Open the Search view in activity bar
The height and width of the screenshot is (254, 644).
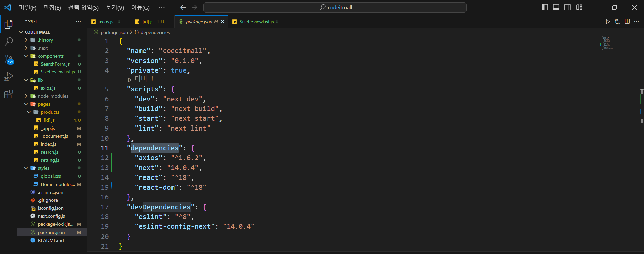point(9,42)
